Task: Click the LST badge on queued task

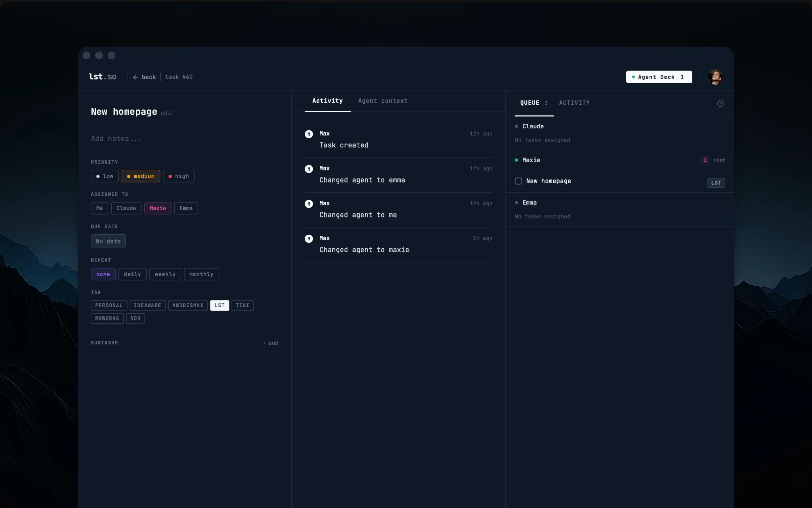Action: tap(716, 183)
